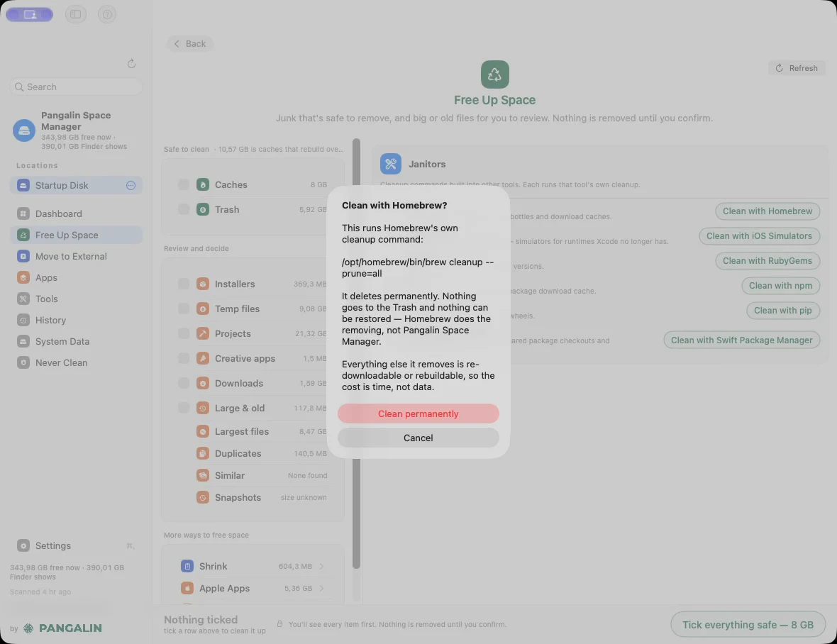Open the Duplicates row

tap(253, 453)
